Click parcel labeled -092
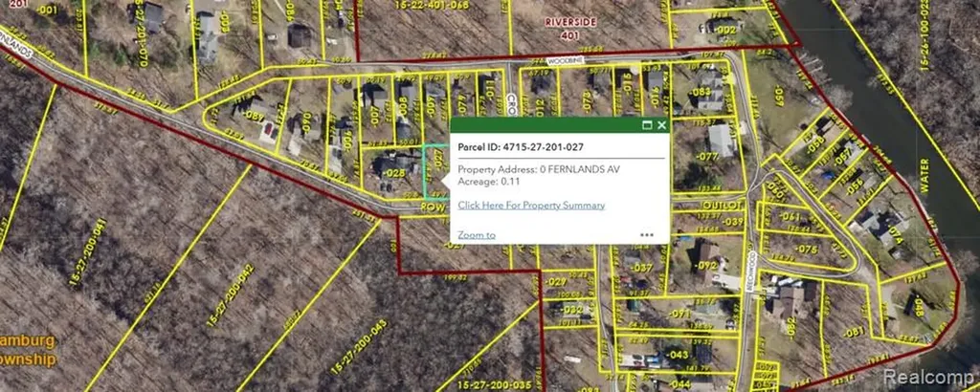Image resolution: width=980 pixels, height=392 pixels. (707, 264)
